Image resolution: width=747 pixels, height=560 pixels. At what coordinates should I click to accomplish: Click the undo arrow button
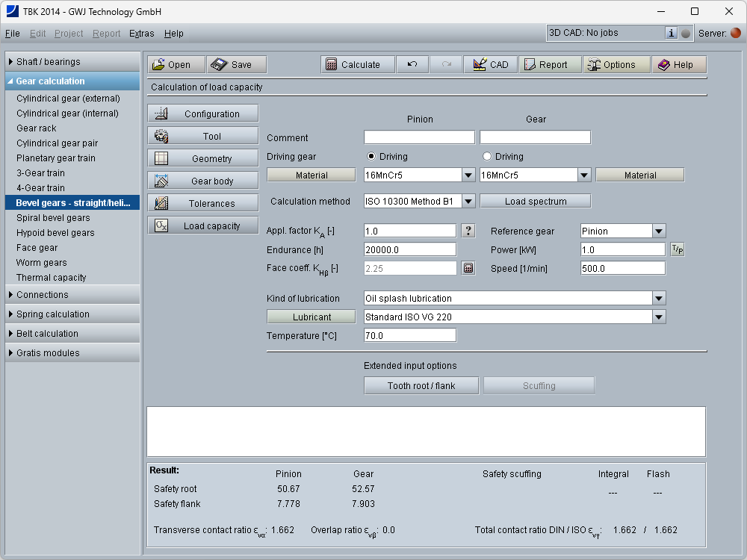coord(412,65)
